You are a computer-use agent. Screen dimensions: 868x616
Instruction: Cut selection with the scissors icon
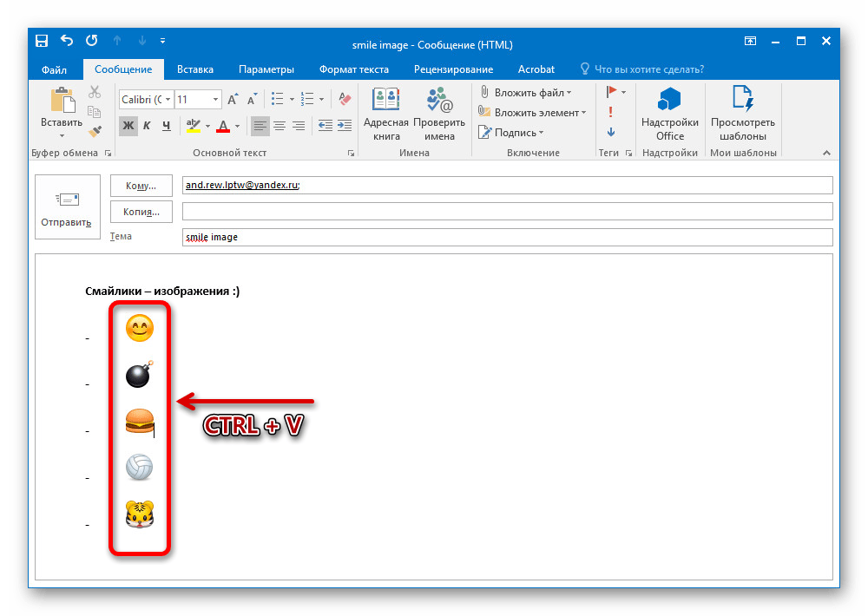click(x=95, y=92)
